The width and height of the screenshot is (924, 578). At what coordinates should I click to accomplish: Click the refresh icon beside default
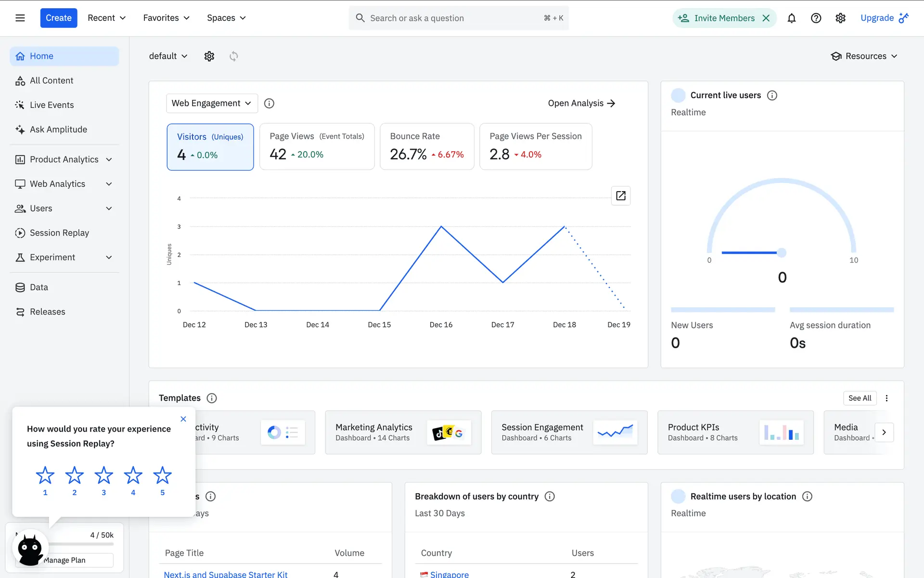pyautogui.click(x=234, y=56)
